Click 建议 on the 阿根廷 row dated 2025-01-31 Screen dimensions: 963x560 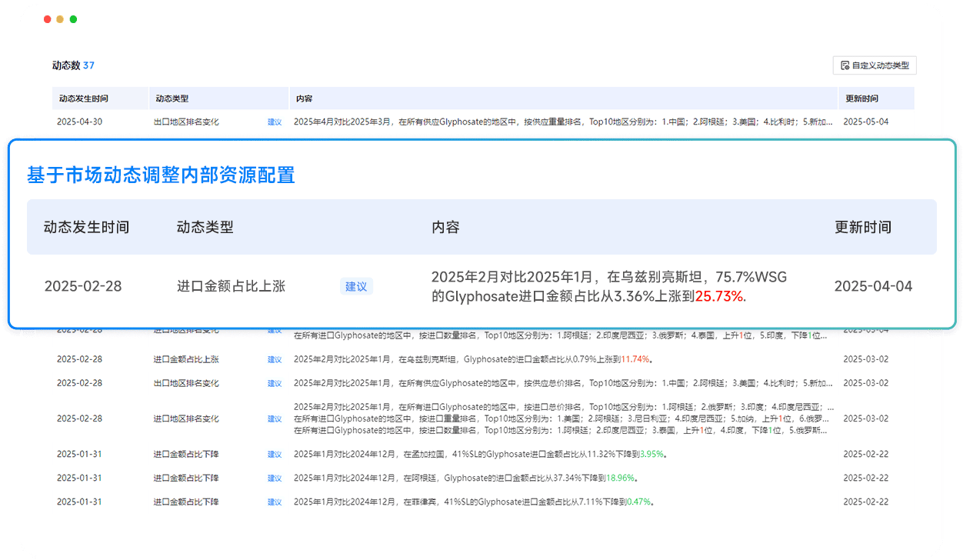275,478
